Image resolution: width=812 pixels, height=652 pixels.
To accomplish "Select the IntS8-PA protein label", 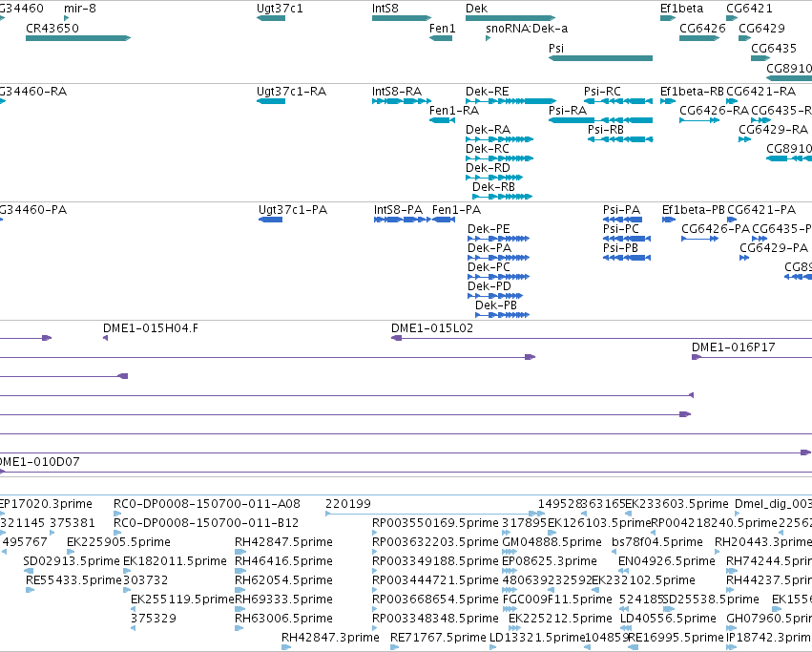I will pyautogui.click(x=398, y=210).
